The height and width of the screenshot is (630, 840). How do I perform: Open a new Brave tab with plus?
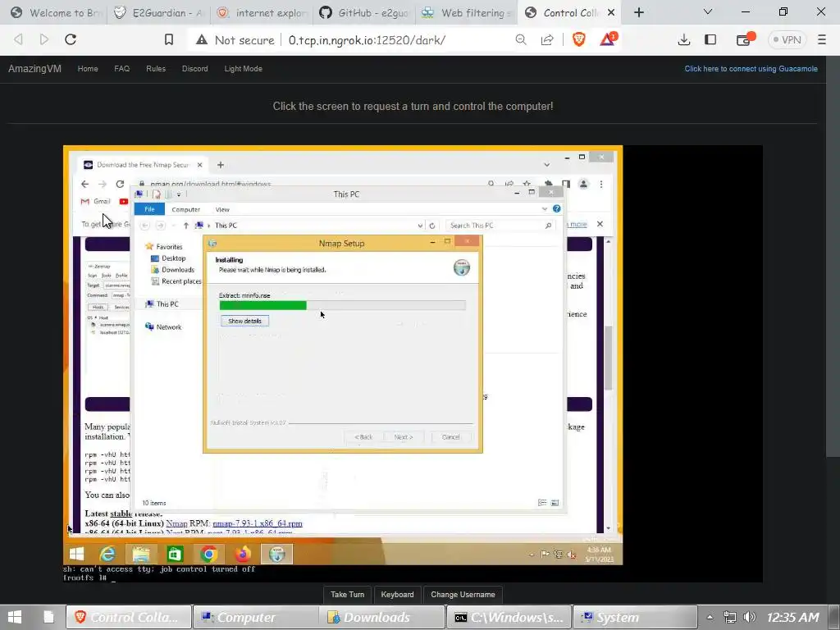[x=638, y=12]
